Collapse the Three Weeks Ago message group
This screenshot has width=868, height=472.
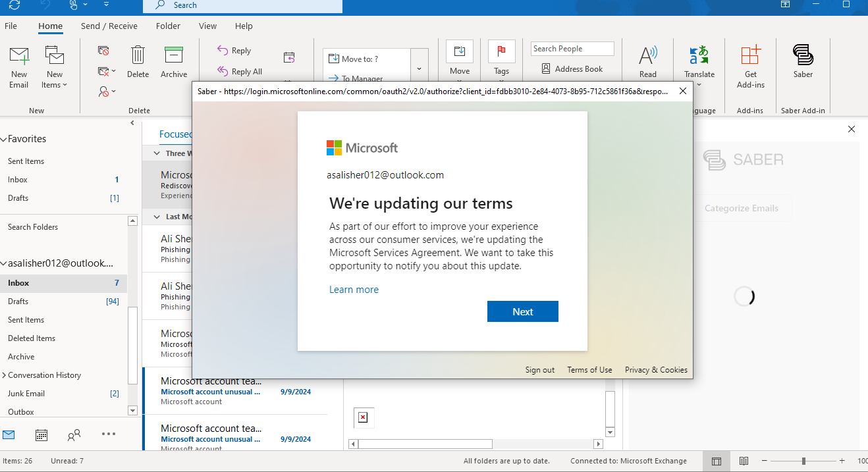157,153
